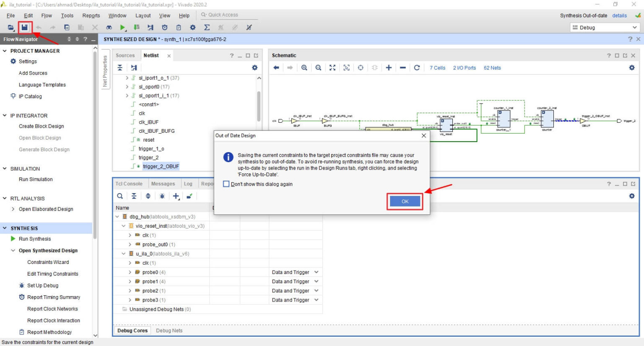Click the Synthesis Out-of-date details link
Viewport: 644px width, 346px height.
pos(619,15)
